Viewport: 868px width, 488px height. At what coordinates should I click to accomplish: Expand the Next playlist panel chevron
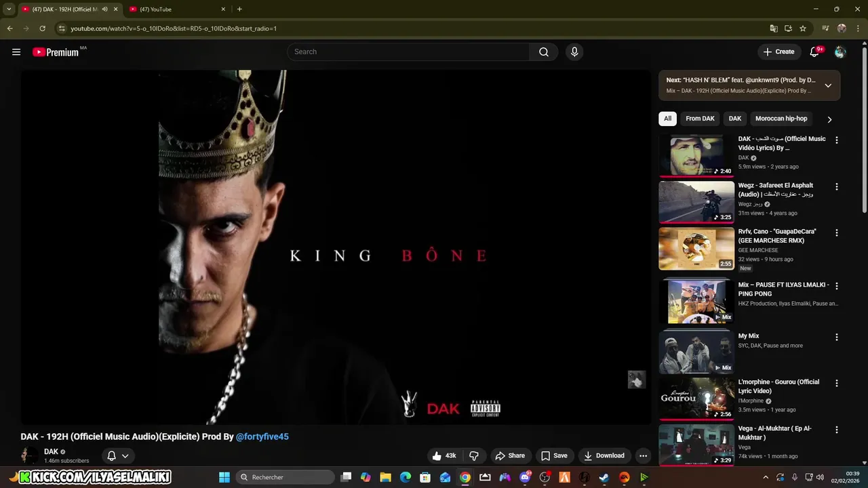tap(828, 85)
